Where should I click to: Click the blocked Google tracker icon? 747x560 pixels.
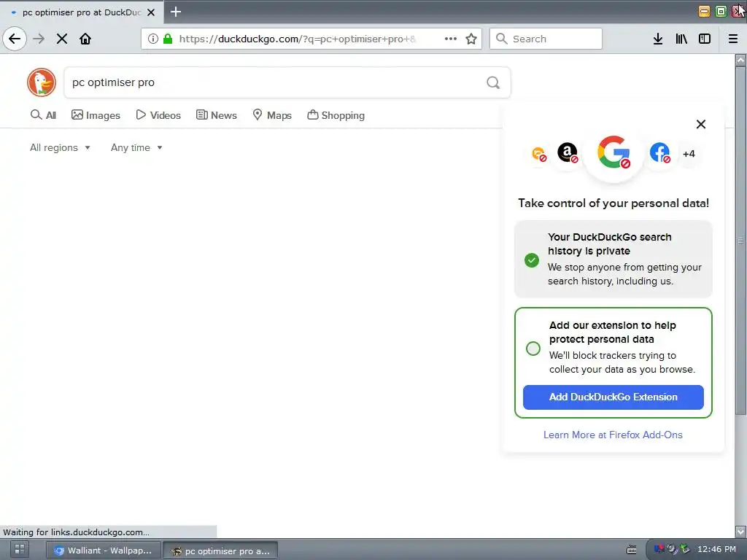[x=614, y=152]
